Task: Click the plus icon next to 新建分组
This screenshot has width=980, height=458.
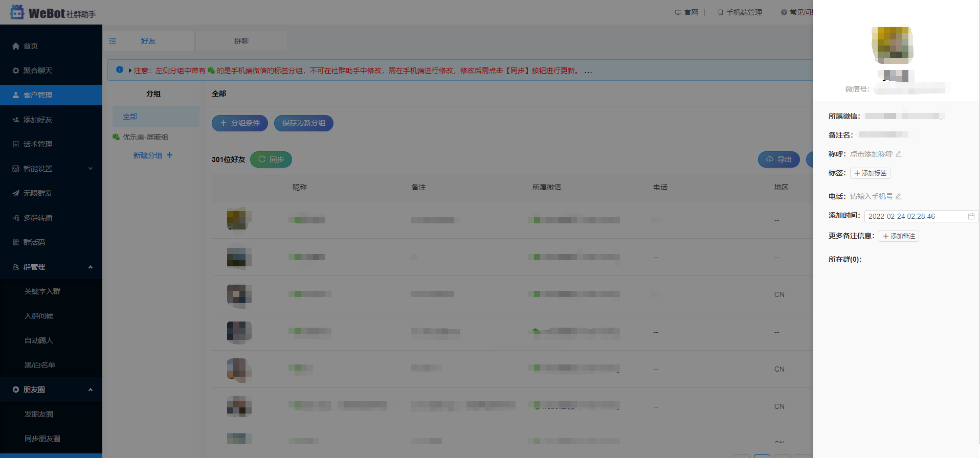Action: click(170, 155)
